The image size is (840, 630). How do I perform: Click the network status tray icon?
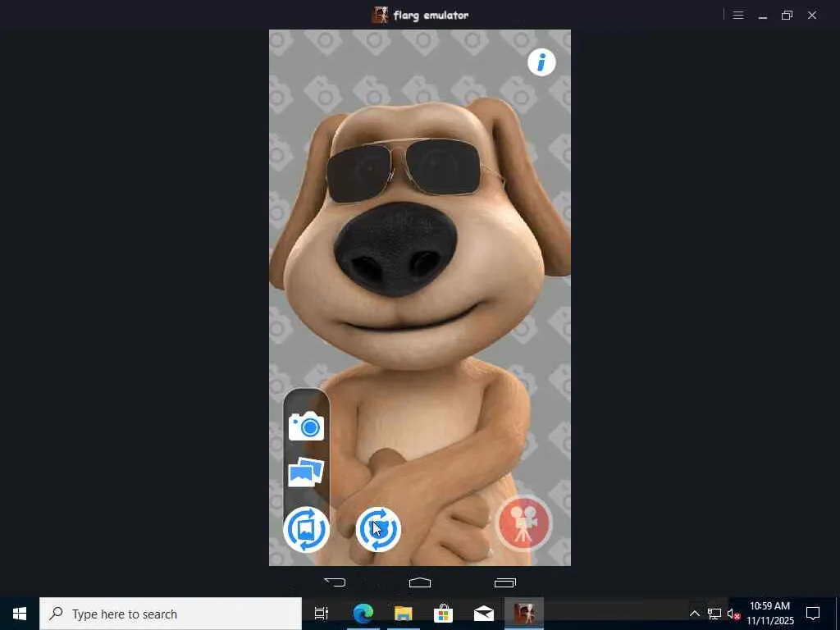click(x=714, y=614)
